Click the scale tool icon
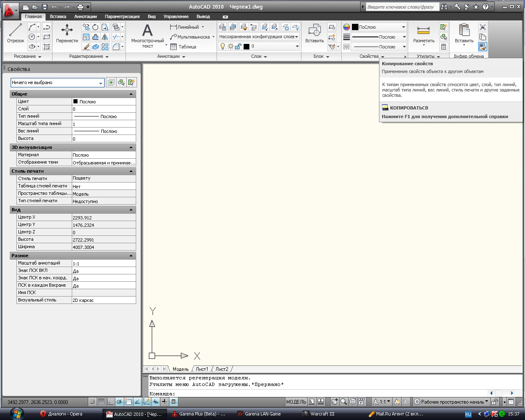Screen dimensions: 525x420 (86, 37)
